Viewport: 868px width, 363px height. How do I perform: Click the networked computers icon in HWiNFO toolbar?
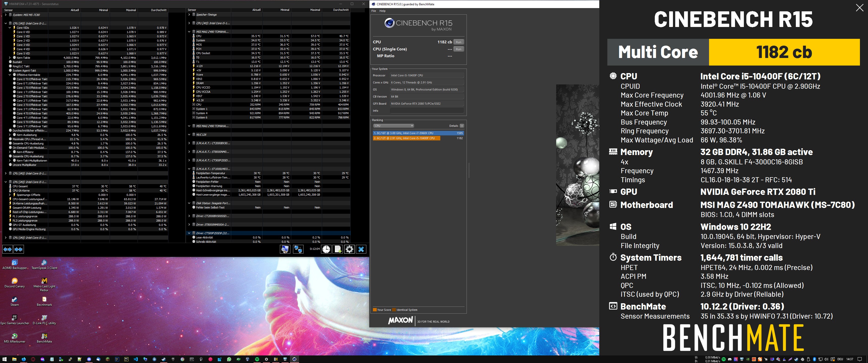(x=298, y=249)
